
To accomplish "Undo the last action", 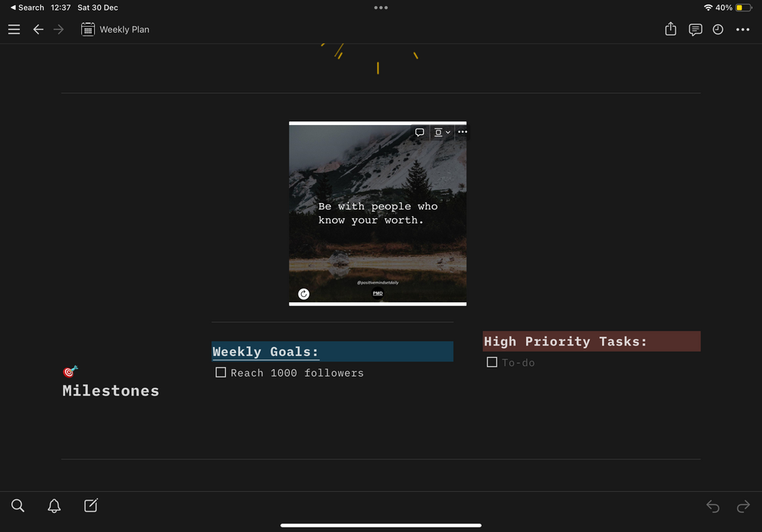I will tap(713, 506).
